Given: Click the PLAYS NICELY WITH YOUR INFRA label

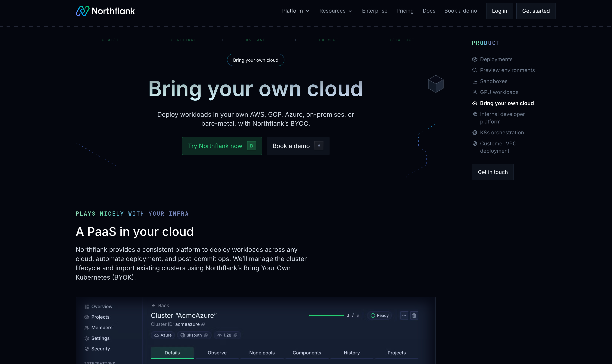Looking at the screenshot, I should (132, 214).
